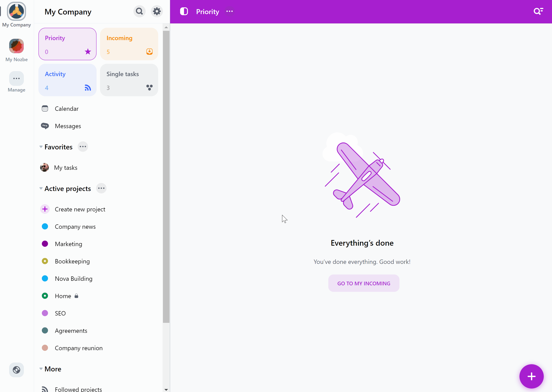
Task: Click the global search icon top right
Action: 539,11
